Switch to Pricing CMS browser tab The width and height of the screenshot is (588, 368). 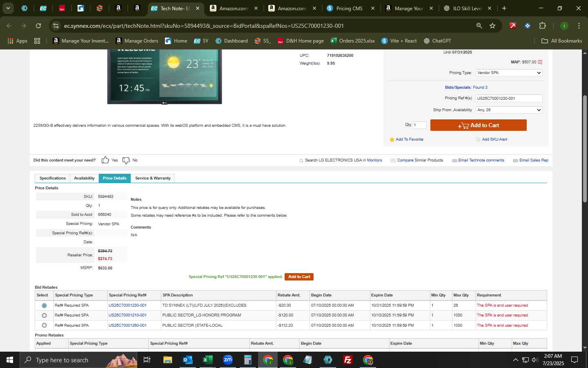(349, 8)
